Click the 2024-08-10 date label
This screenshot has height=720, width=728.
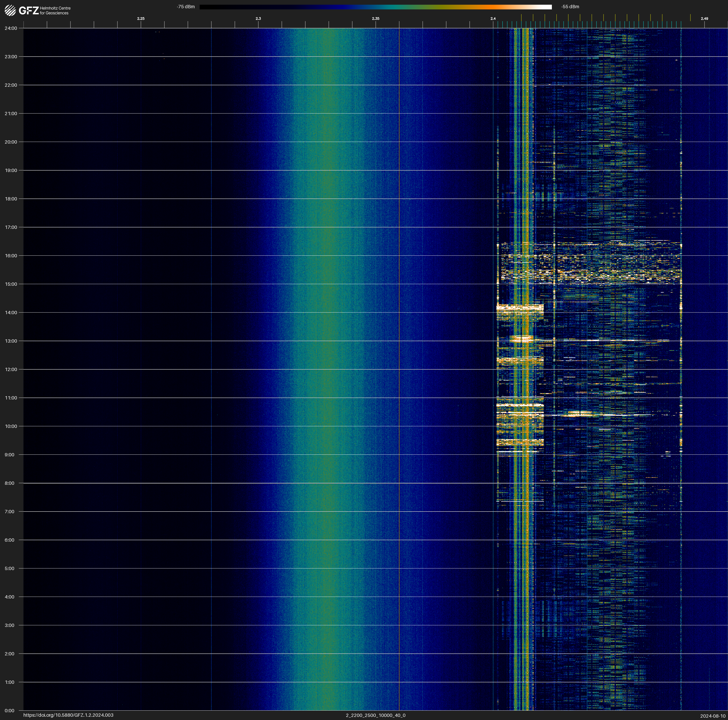pos(713,716)
